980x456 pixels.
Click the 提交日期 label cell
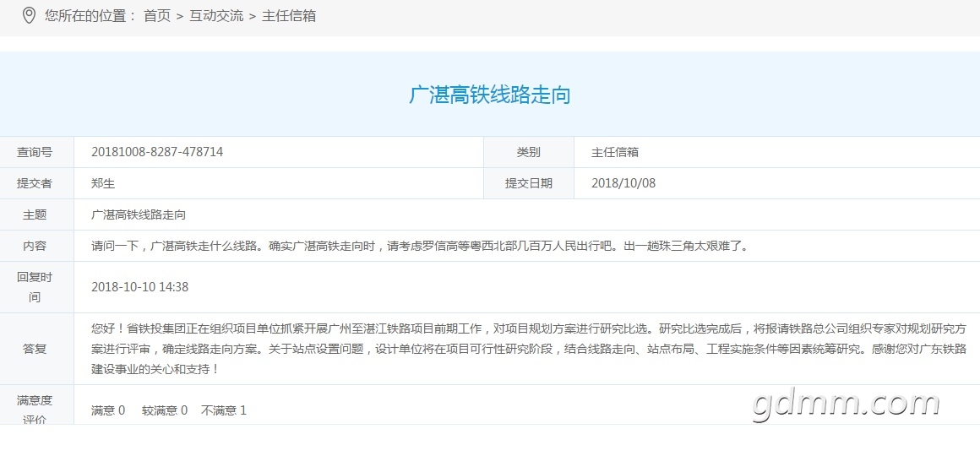(x=529, y=183)
